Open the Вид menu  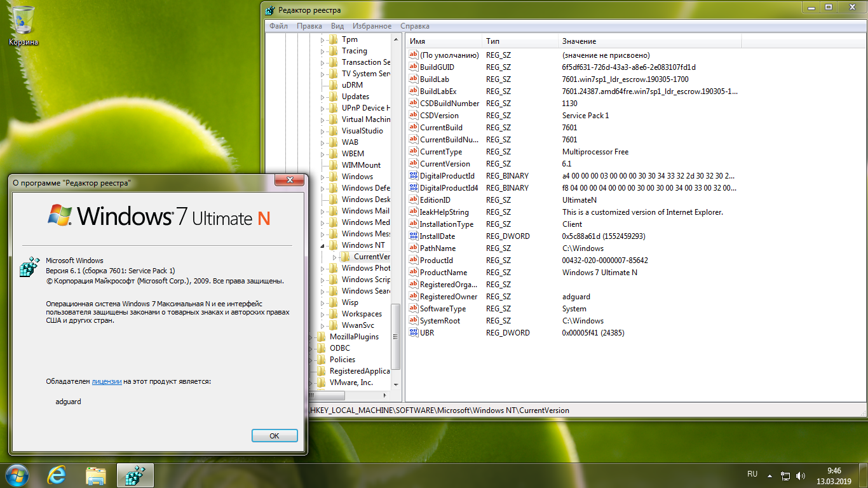pyautogui.click(x=337, y=26)
